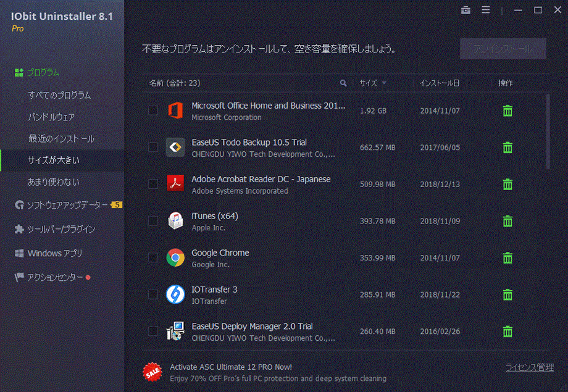Click trash icon for iTunes (x64)
Screen dimensions: 568x392
[507, 221]
